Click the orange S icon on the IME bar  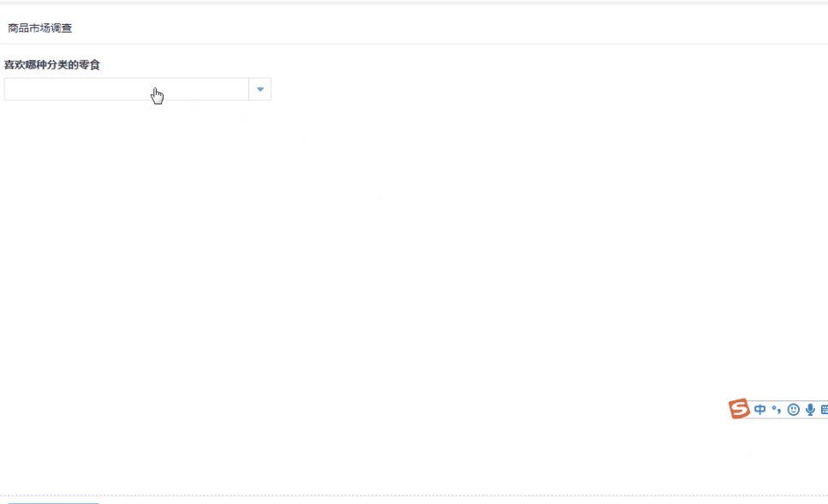(739, 409)
